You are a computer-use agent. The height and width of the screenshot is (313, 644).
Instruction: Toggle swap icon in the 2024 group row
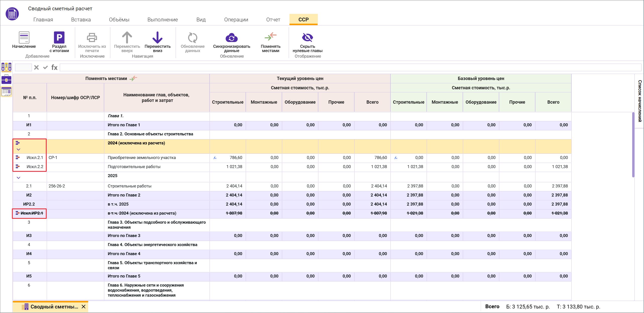[18, 143]
